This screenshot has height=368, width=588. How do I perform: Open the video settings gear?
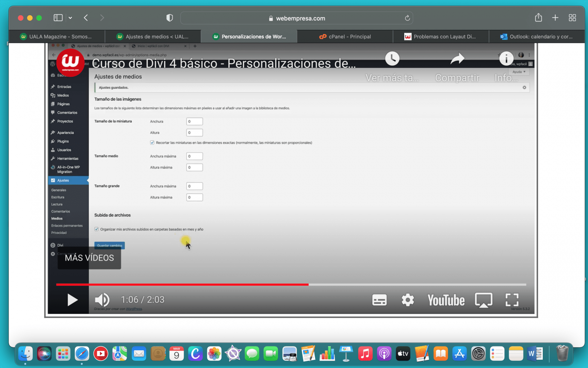coord(408,300)
